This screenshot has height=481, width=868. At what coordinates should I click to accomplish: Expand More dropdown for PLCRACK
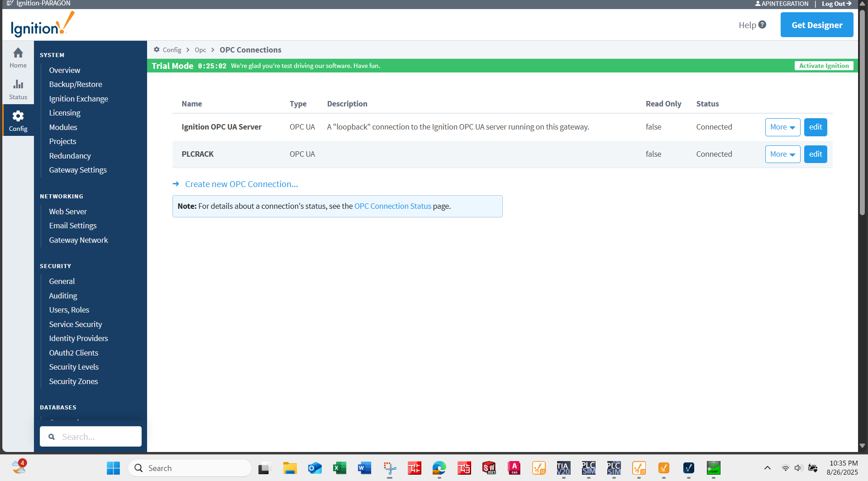tap(782, 154)
